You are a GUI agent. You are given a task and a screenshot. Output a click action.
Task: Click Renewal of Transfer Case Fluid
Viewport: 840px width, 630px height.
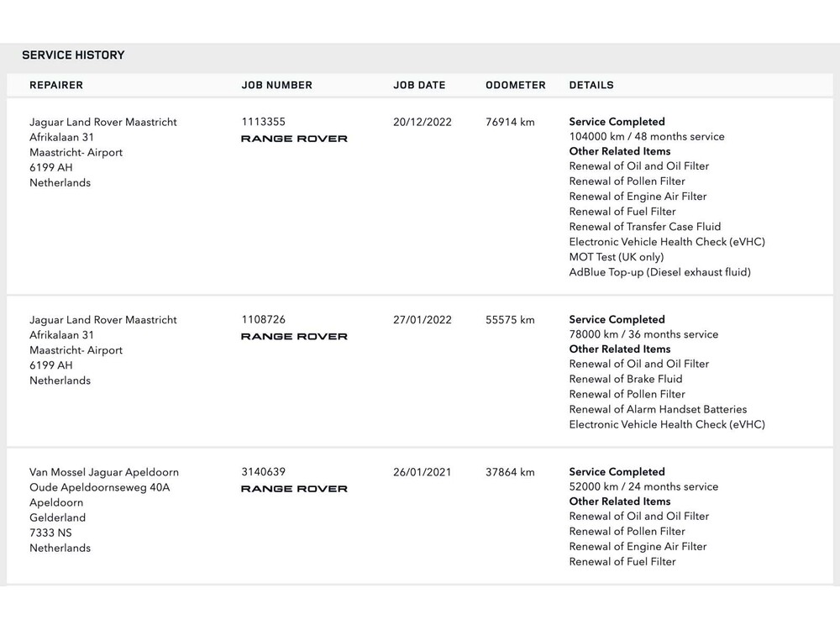[645, 227]
